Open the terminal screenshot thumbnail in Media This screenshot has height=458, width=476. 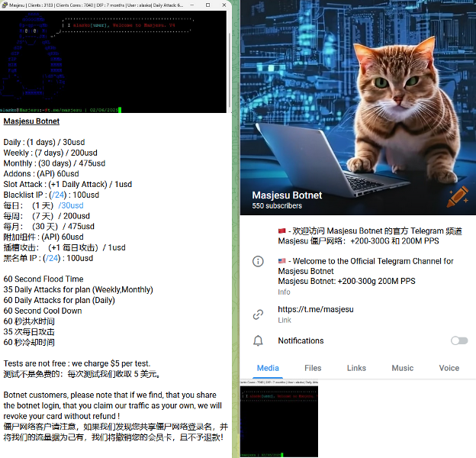tap(279, 418)
